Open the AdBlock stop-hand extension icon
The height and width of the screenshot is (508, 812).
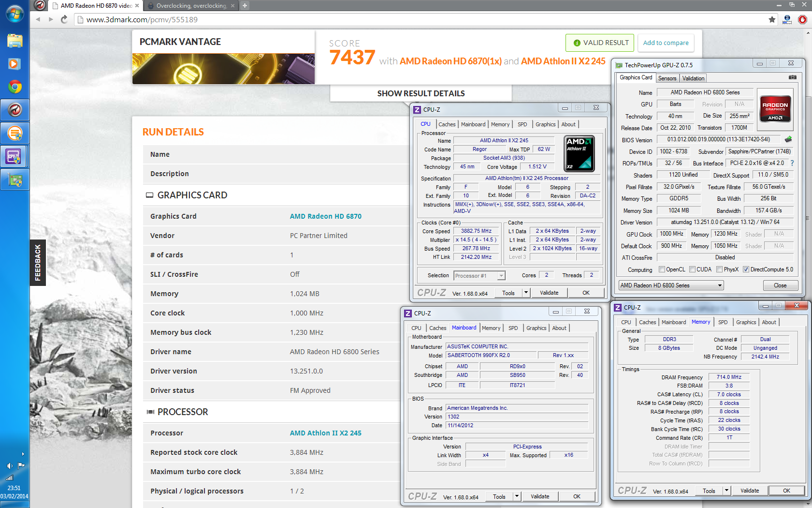coord(802,19)
